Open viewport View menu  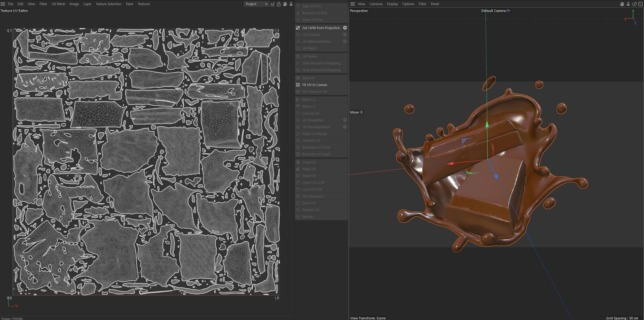pyautogui.click(x=361, y=4)
